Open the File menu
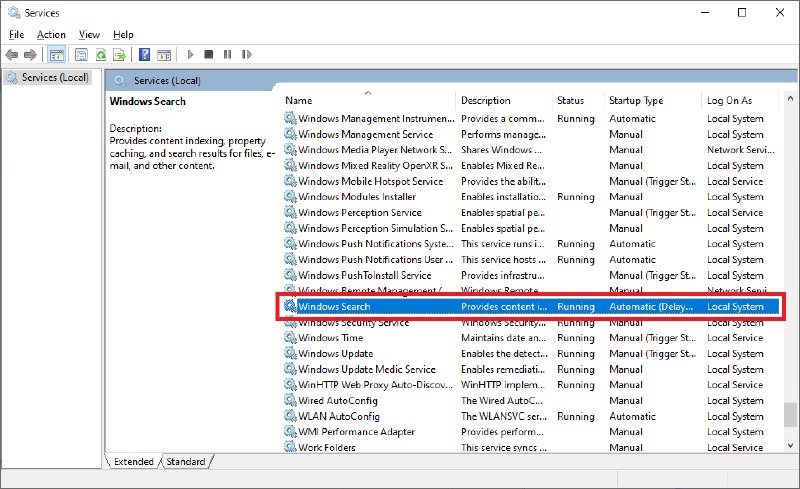This screenshot has height=489, width=800. pyautogui.click(x=16, y=34)
